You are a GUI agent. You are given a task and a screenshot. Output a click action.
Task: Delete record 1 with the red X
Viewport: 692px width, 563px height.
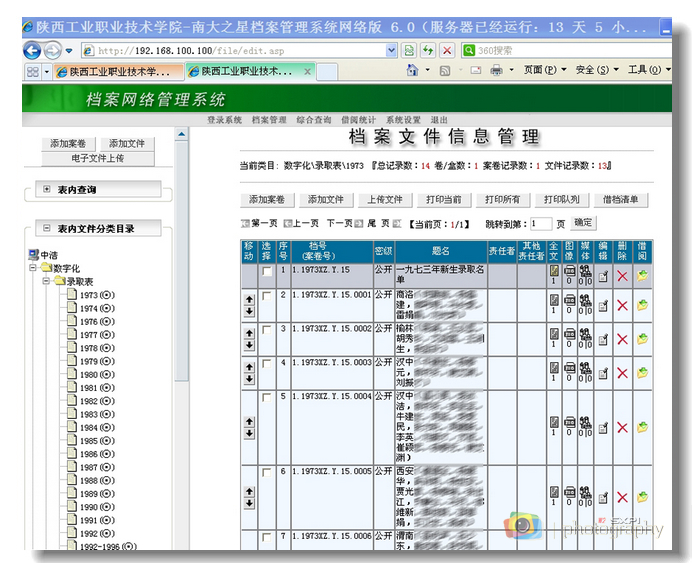click(x=622, y=273)
